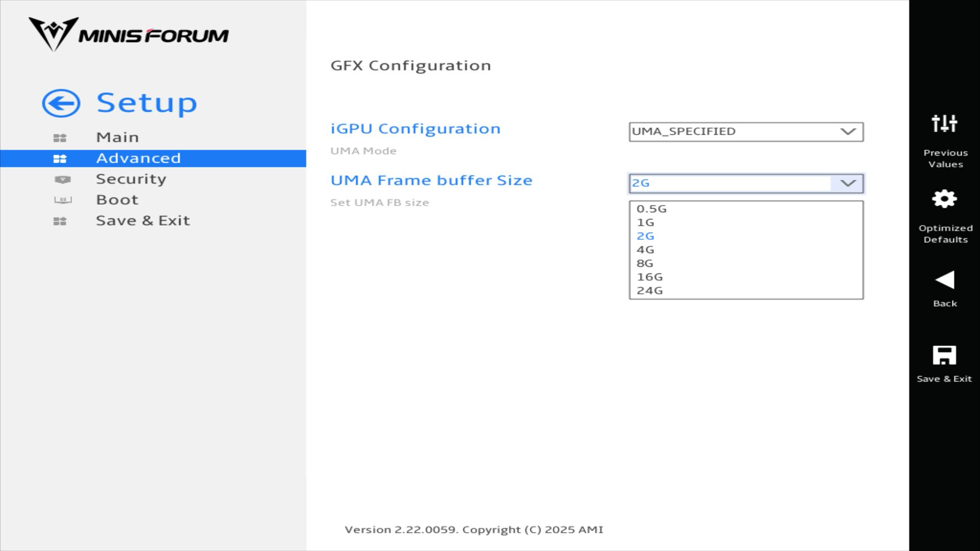Click the Optimized Defaults gear icon
This screenshot has height=551, width=980.
pos(944,199)
